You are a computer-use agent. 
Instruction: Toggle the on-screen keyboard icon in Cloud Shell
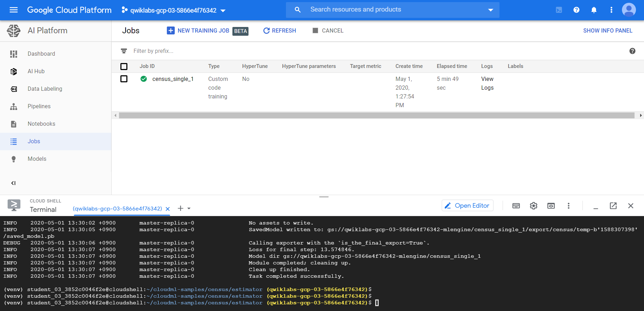pyautogui.click(x=516, y=206)
